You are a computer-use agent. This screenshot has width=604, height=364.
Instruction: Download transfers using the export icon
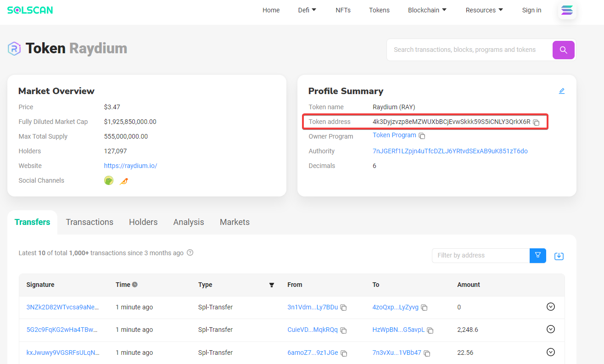click(x=559, y=256)
